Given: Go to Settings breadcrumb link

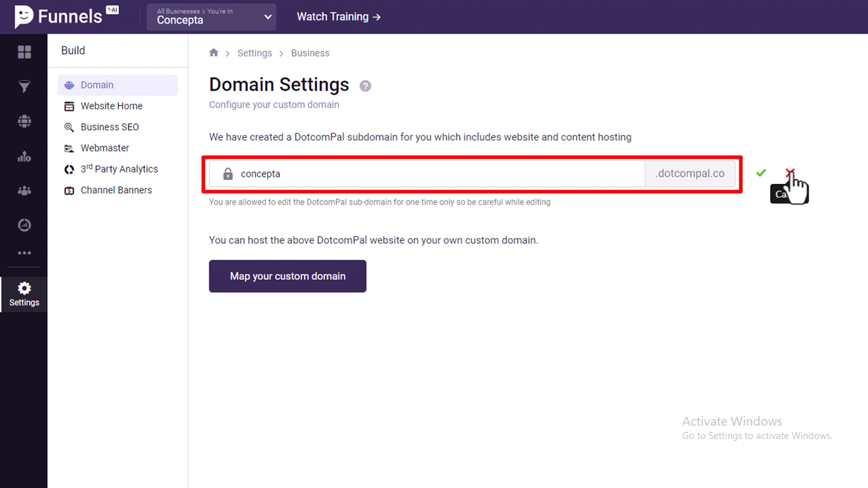Looking at the screenshot, I should coord(254,53).
